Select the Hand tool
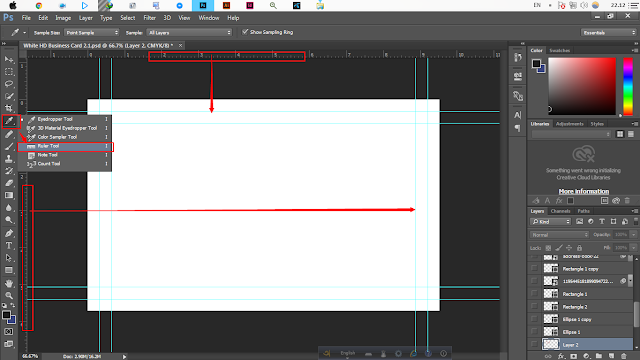The height and width of the screenshot is (360, 640). pos(9,283)
